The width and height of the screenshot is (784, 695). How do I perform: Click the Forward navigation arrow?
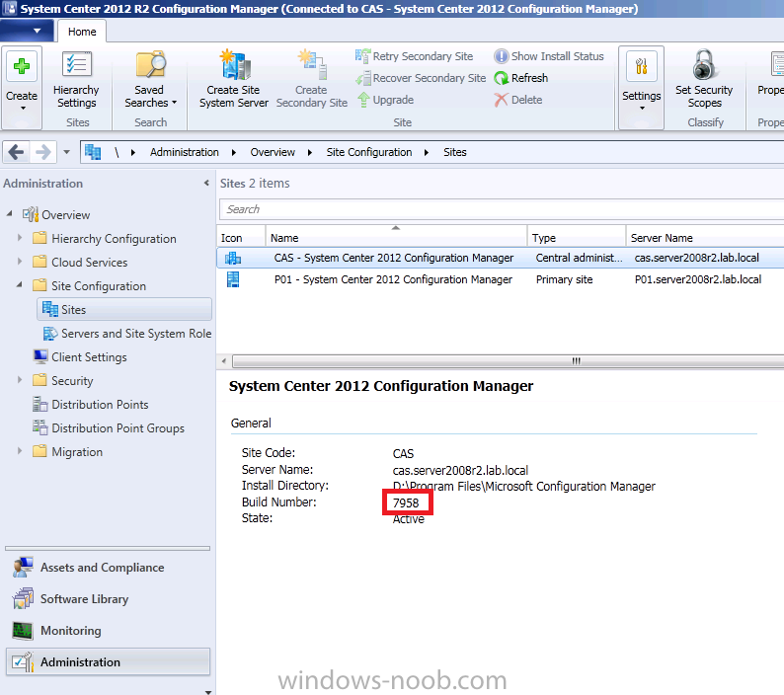[43, 152]
